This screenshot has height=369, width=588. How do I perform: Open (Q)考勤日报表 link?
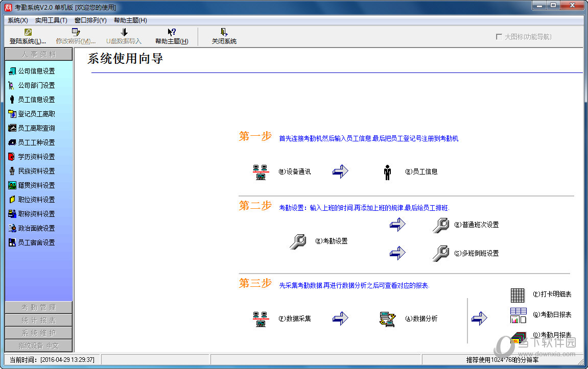[552, 314]
